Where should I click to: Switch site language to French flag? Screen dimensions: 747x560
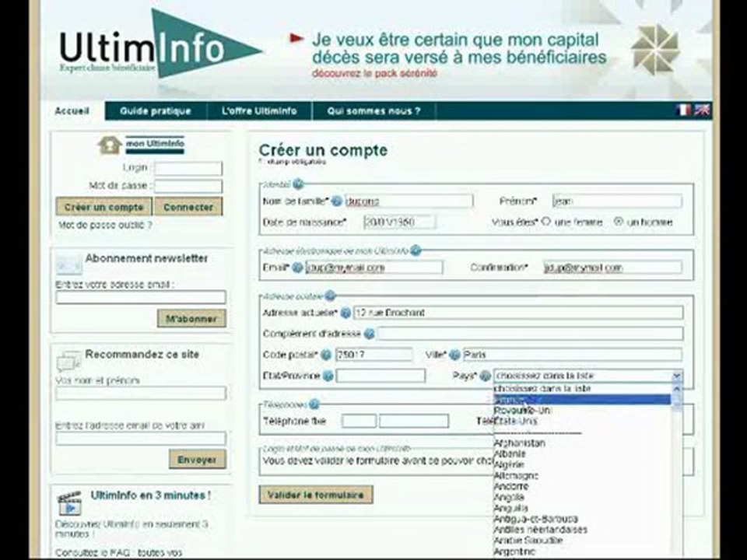point(683,110)
